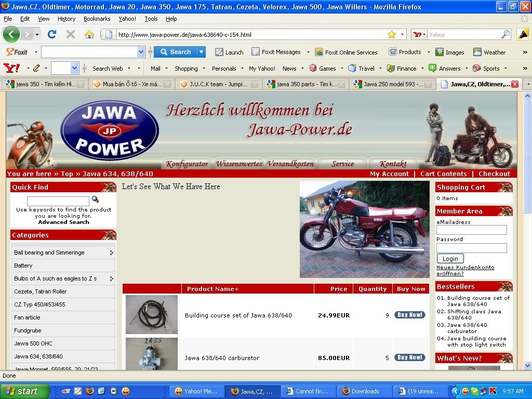Click the Konfigurator navigation tab
This screenshot has height=399, width=532.
[x=187, y=164]
